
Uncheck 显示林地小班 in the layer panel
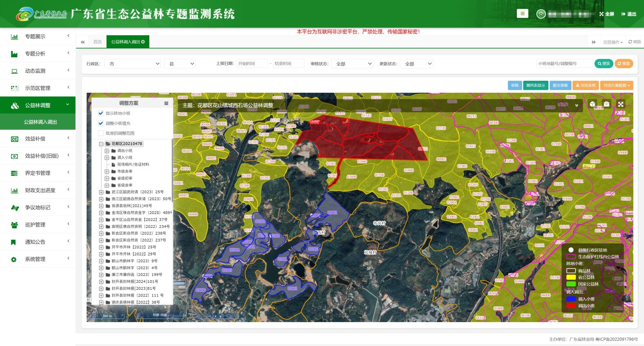click(x=101, y=114)
